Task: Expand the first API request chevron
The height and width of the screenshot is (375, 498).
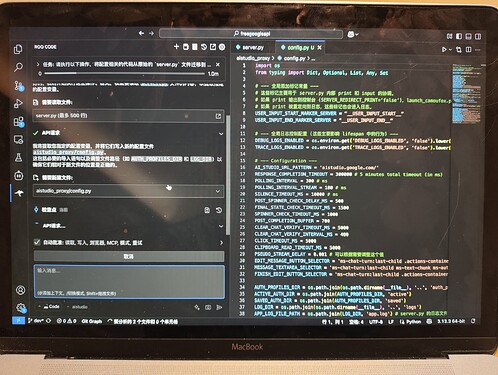Action: click(x=221, y=134)
